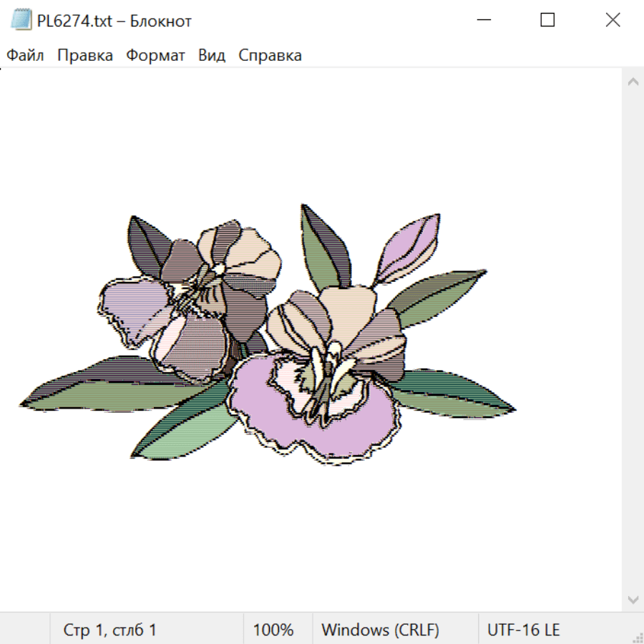Click the scroll up arrow
Screen dimensions: 644x644
click(x=633, y=82)
